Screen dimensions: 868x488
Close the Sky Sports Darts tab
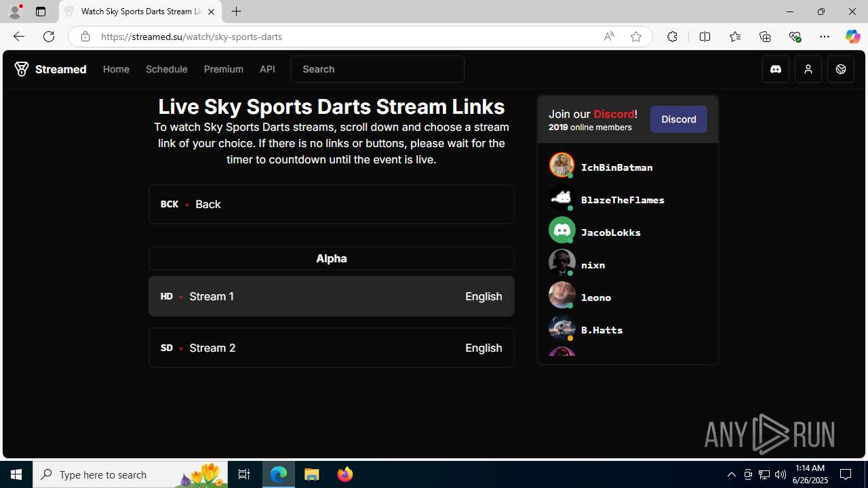(211, 12)
